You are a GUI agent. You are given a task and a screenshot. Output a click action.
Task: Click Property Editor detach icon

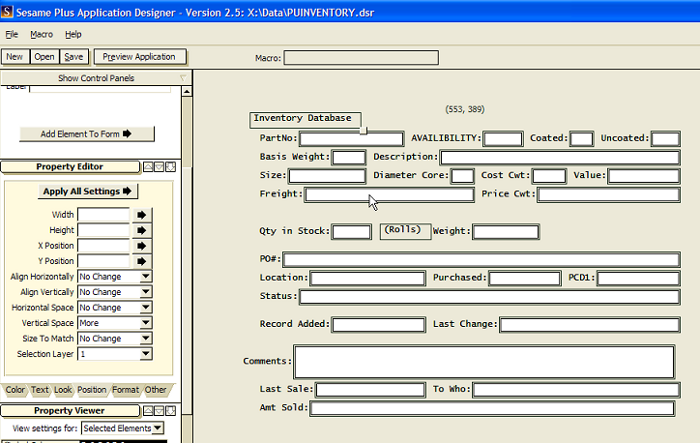171,167
